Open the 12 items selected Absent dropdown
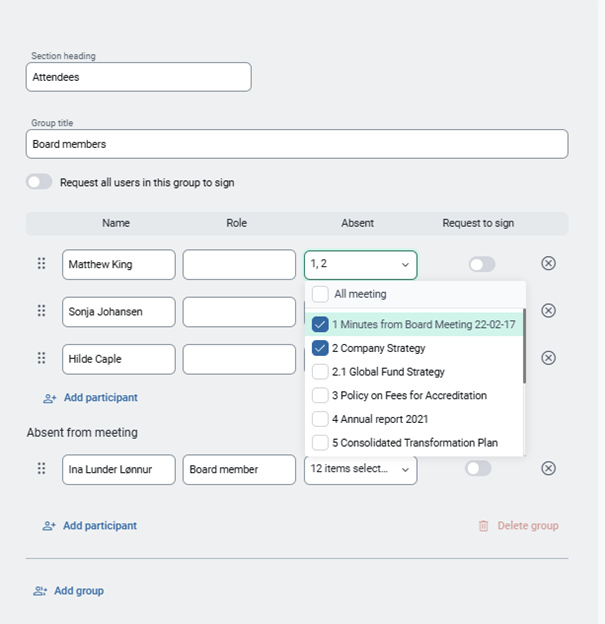 (361, 470)
